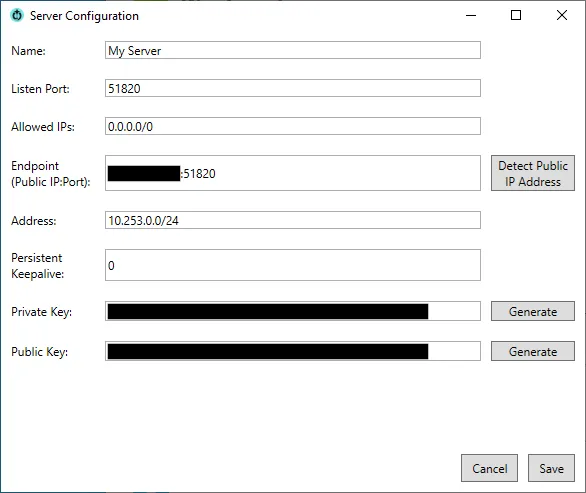
Task: Select the Address field showing 10.253.0.0/24
Action: pos(293,220)
